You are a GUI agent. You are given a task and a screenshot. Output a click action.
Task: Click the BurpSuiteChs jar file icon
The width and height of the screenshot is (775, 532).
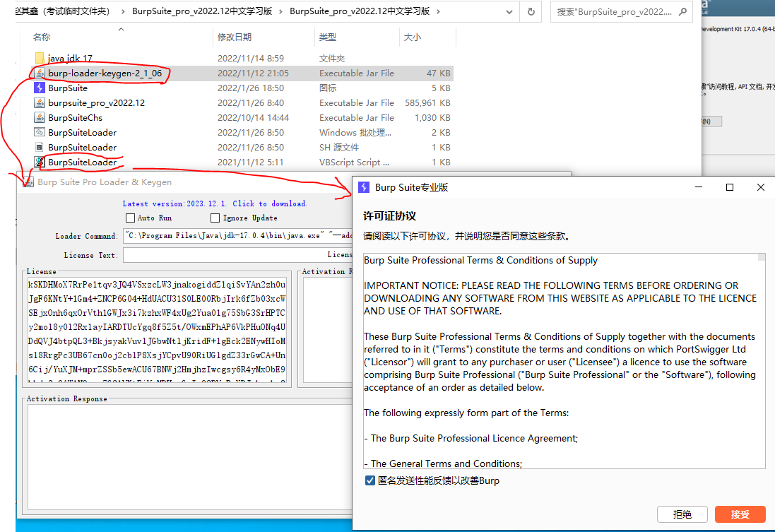tap(40, 118)
